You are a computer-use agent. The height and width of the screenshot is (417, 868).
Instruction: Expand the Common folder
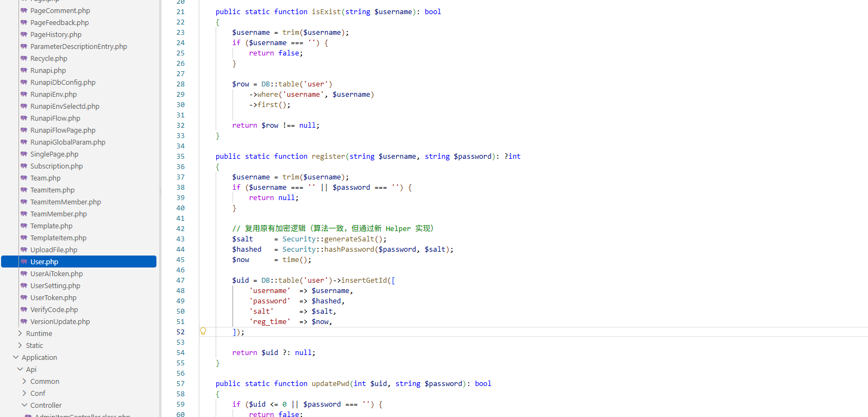click(24, 381)
